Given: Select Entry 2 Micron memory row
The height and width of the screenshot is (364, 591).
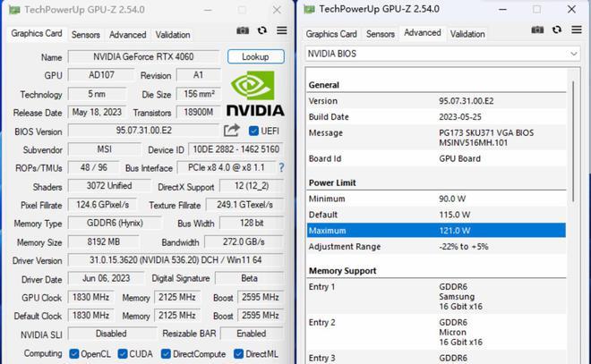Looking at the screenshot, I should coord(436,333).
